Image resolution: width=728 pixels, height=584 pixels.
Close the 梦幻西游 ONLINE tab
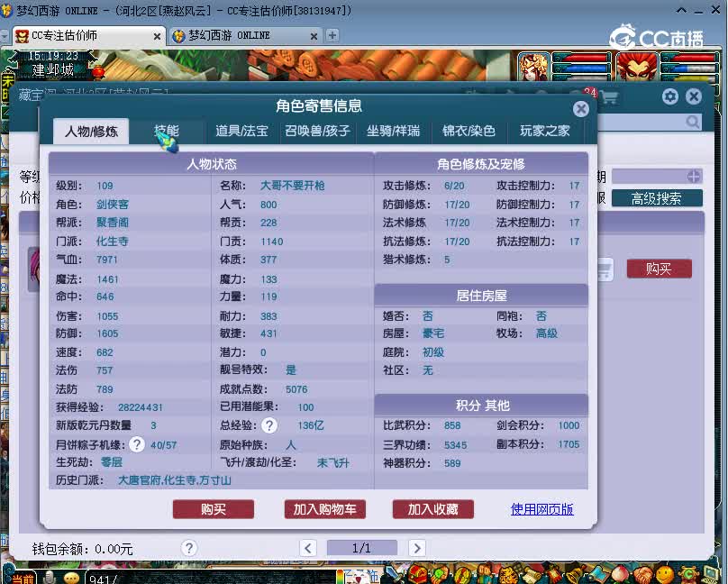314,36
